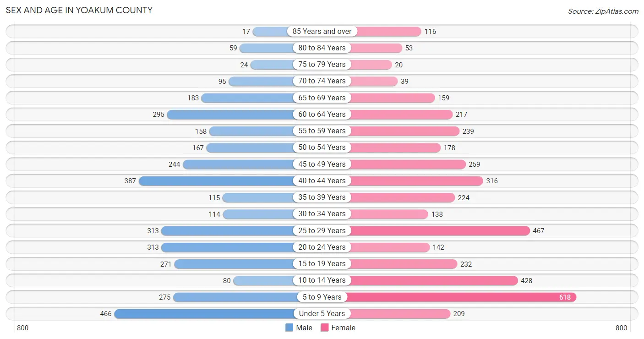
Task: Select the male 20 to 24 Years bar
Action: [x=229, y=247]
